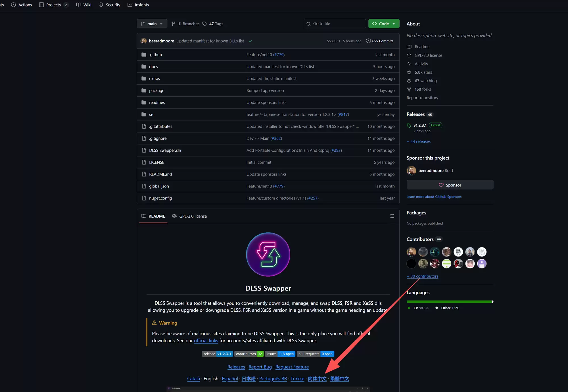Image resolution: width=568 pixels, height=392 pixels.
Task: Expand the main branch dropdown
Action: point(152,24)
